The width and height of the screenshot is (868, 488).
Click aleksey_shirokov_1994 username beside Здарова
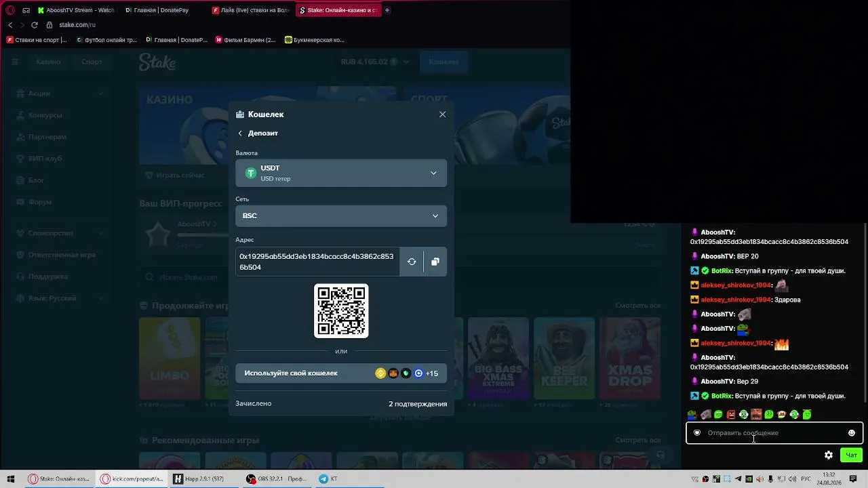(x=736, y=300)
